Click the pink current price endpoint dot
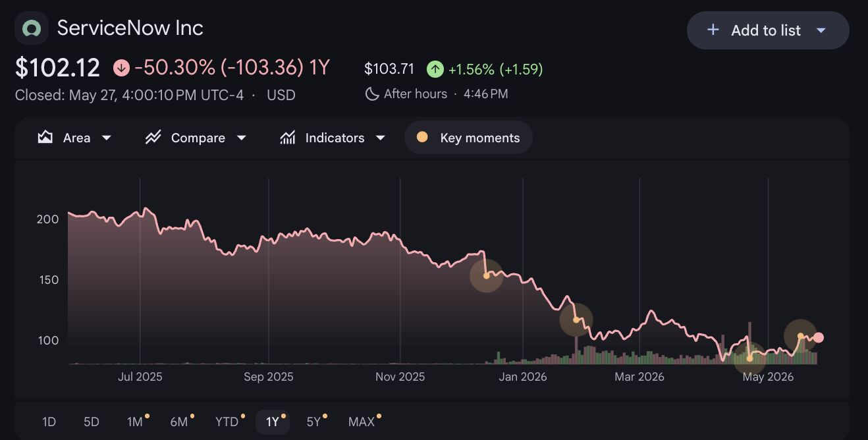The height and width of the screenshot is (440, 868). tap(819, 338)
